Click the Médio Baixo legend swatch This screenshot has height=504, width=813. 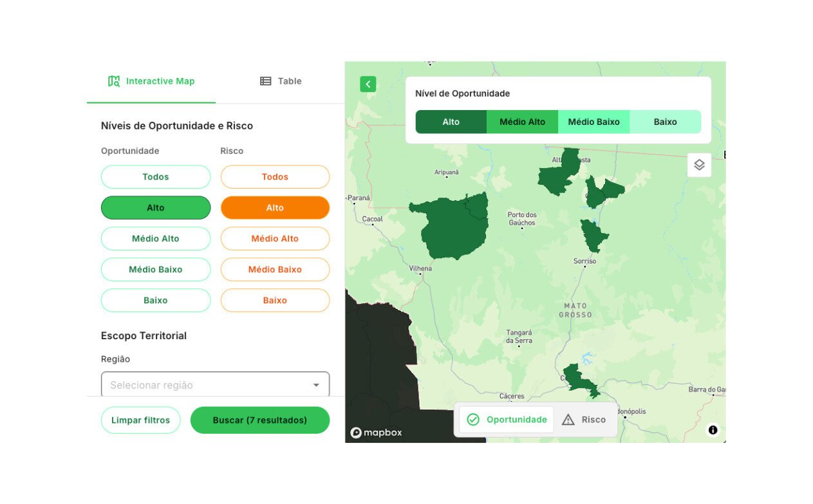tap(593, 122)
